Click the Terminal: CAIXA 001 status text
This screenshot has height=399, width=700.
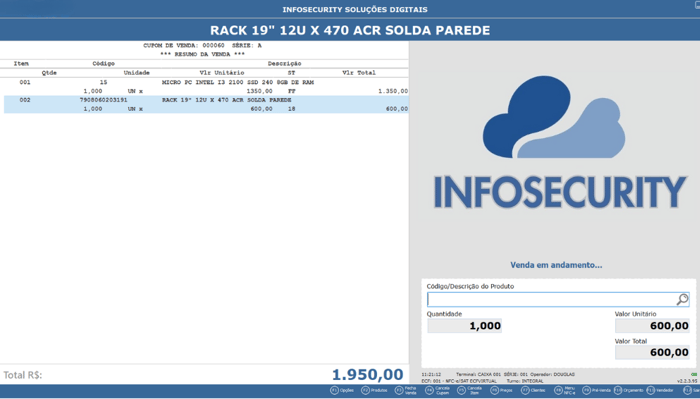tap(479, 374)
